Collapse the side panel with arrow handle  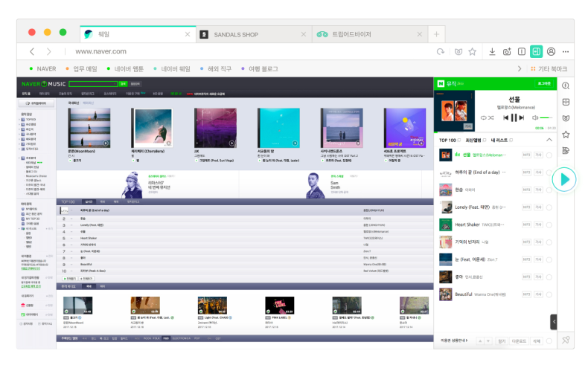click(554, 321)
